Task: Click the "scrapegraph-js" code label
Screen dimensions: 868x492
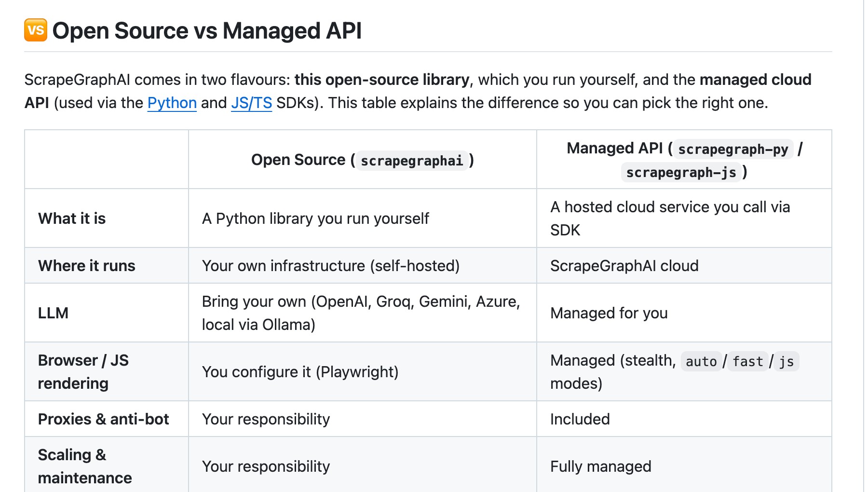Action: [681, 172]
